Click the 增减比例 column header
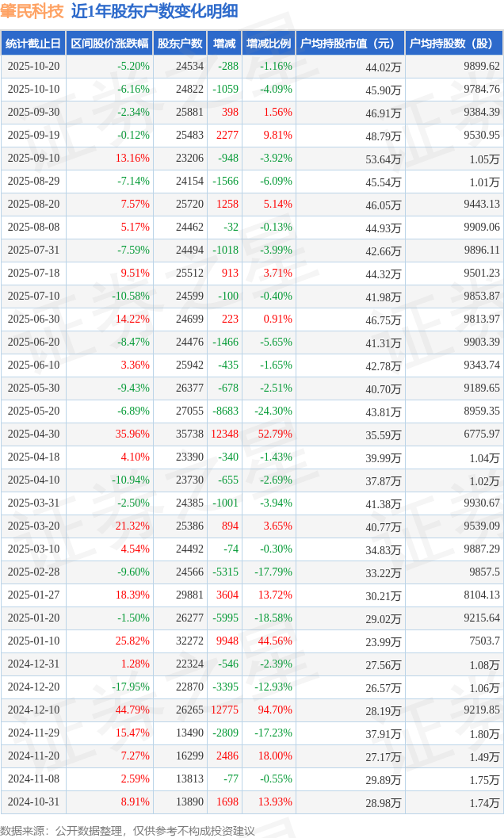This screenshot has height=838, width=504. pyautogui.click(x=269, y=44)
